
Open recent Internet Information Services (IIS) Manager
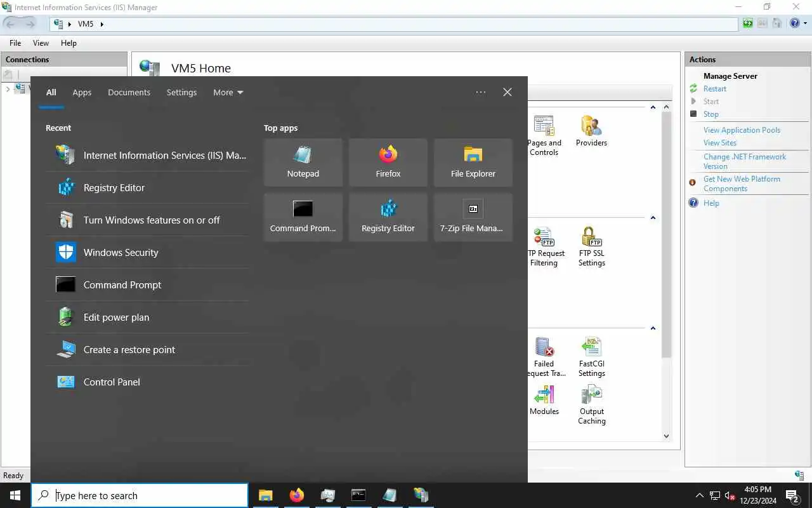pos(147,155)
